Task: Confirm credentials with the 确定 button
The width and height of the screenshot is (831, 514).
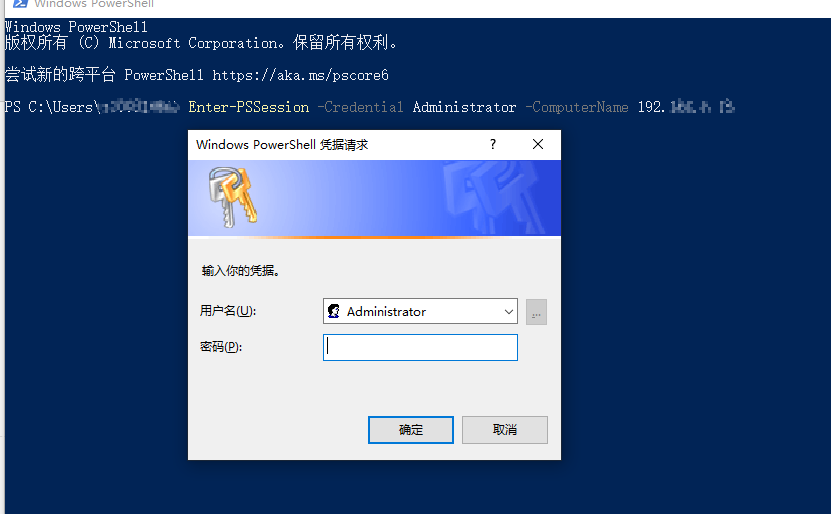Action: pyautogui.click(x=411, y=430)
